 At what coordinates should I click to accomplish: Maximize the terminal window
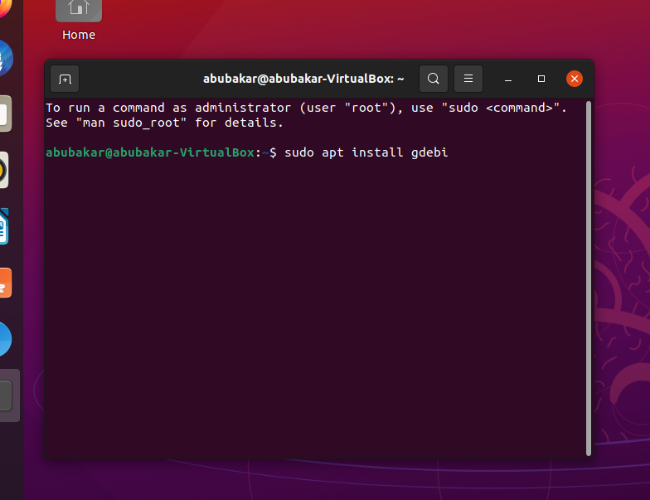point(541,79)
